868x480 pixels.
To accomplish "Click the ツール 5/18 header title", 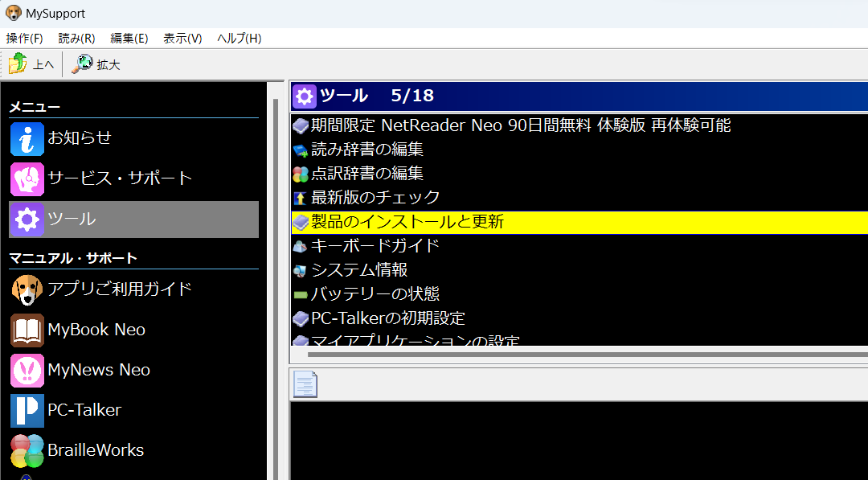I will pyautogui.click(x=377, y=96).
